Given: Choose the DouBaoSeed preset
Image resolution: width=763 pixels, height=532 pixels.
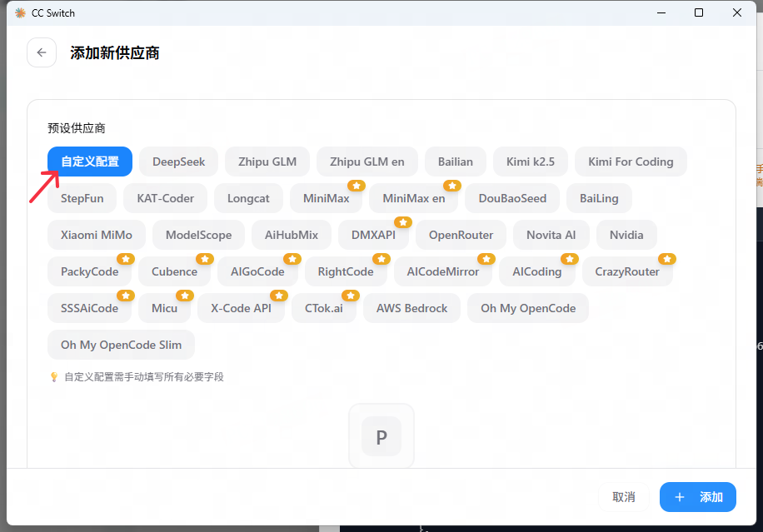Looking at the screenshot, I should click(512, 198).
